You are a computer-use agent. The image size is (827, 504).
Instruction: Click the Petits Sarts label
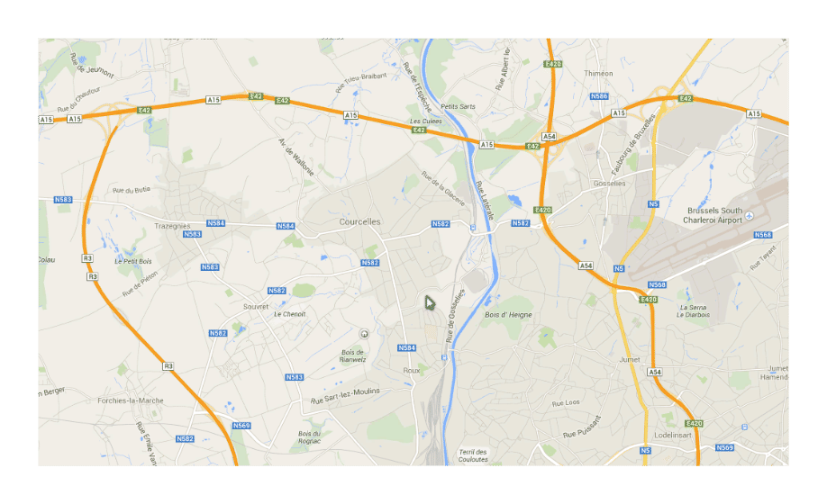point(458,106)
